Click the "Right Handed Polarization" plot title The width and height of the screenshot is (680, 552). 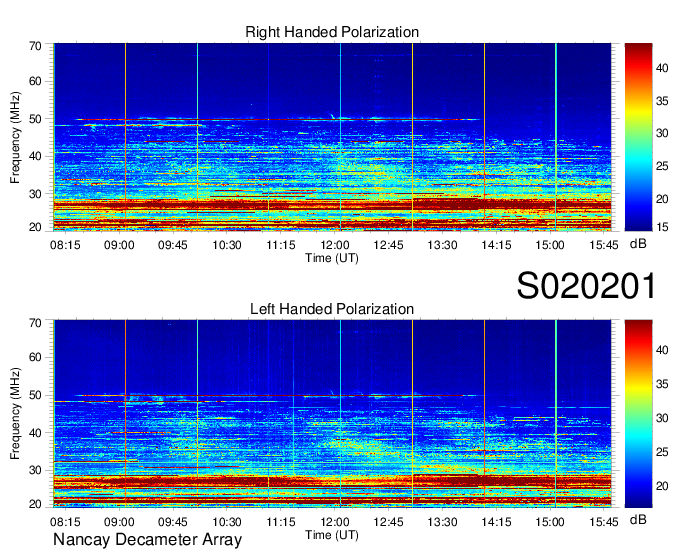coord(332,32)
